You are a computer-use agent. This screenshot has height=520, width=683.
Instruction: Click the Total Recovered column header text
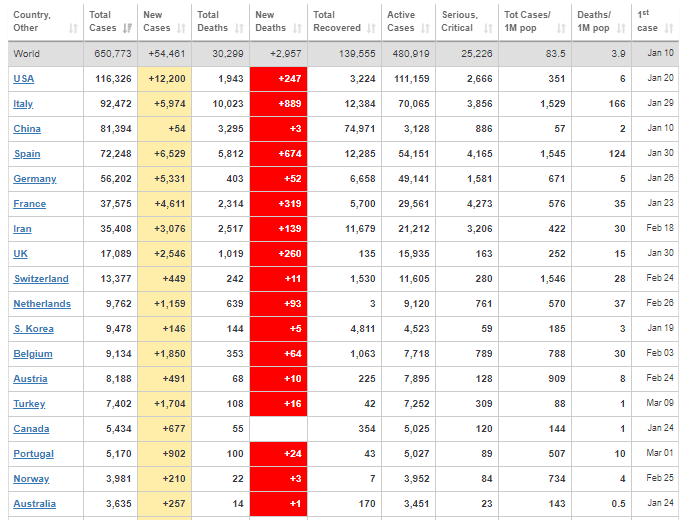[337, 21]
